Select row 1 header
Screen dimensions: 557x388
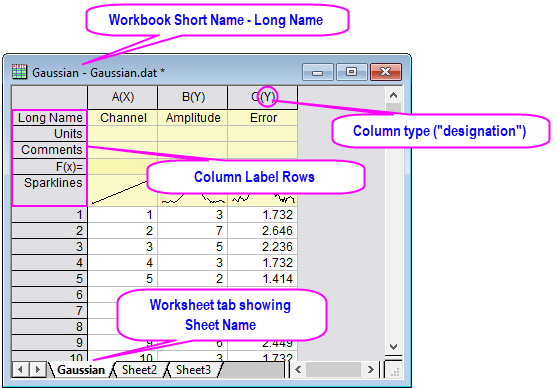pyautogui.click(x=49, y=215)
